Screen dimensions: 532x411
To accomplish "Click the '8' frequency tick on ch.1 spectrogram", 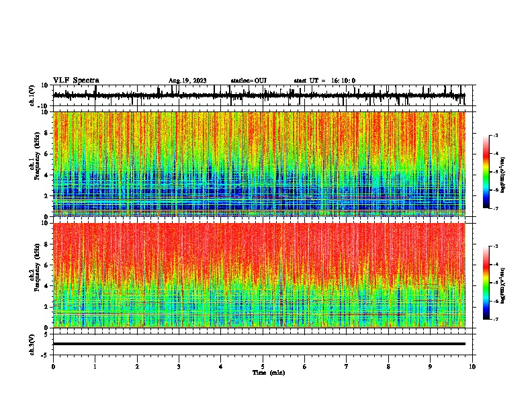I will point(47,133).
